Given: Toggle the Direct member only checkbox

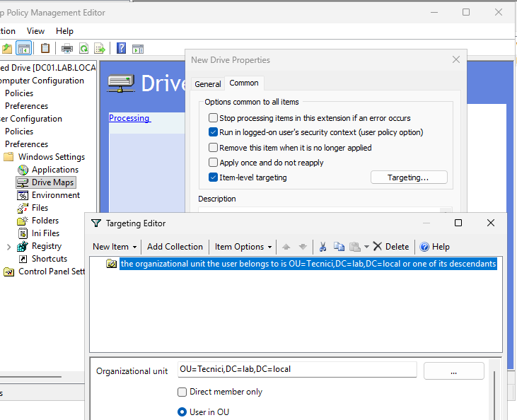Looking at the screenshot, I should coord(182,392).
